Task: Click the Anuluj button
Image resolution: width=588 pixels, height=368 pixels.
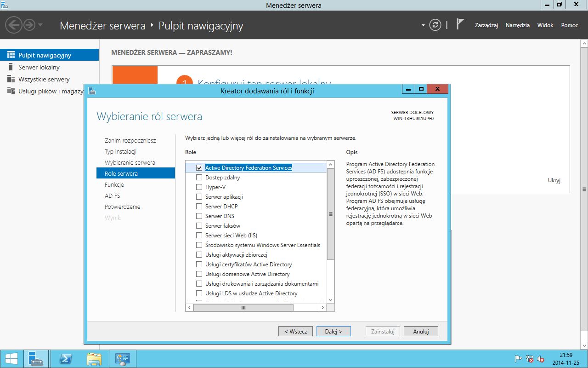Action: [421, 331]
